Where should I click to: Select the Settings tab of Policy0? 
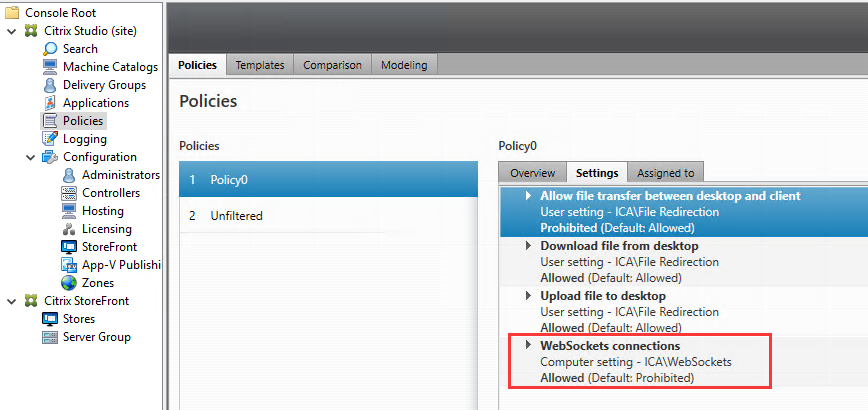597,173
